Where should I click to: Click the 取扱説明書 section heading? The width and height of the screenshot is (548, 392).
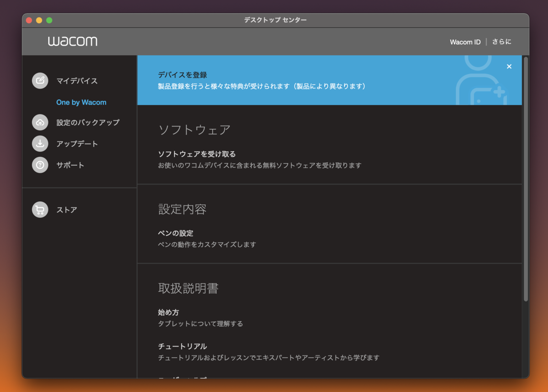point(189,288)
